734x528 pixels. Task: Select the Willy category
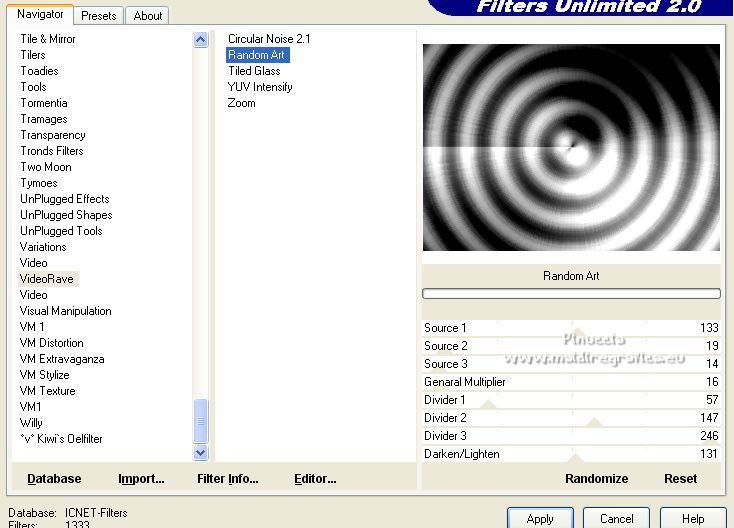(31, 423)
